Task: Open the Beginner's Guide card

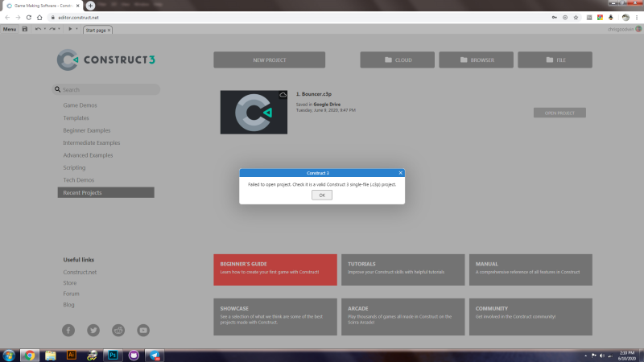Action: pyautogui.click(x=275, y=269)
